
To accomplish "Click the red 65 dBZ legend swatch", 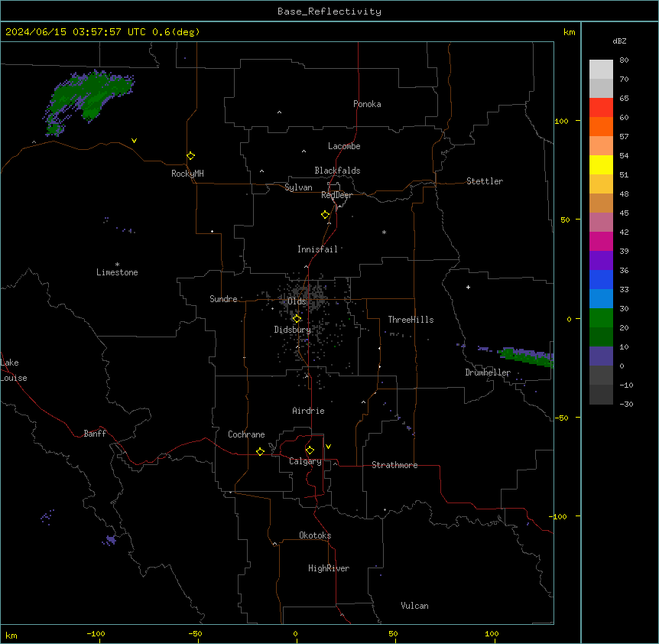I will [x=601, y=107].
